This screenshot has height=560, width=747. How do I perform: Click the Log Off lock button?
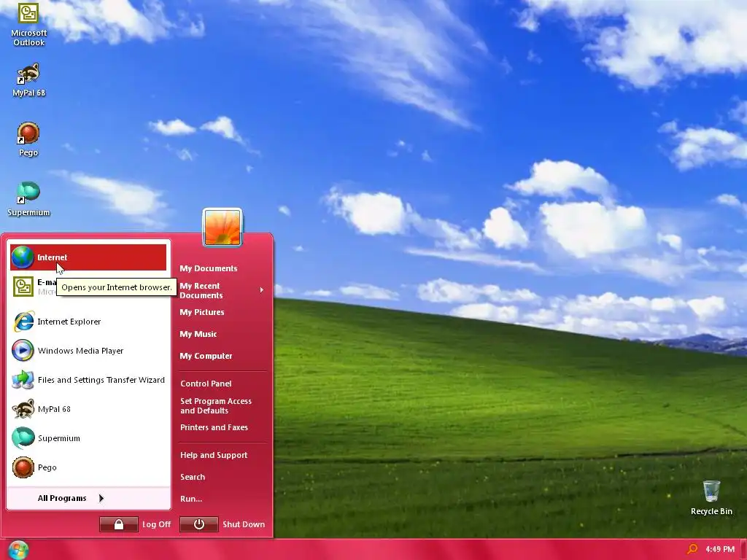[119, 524]
